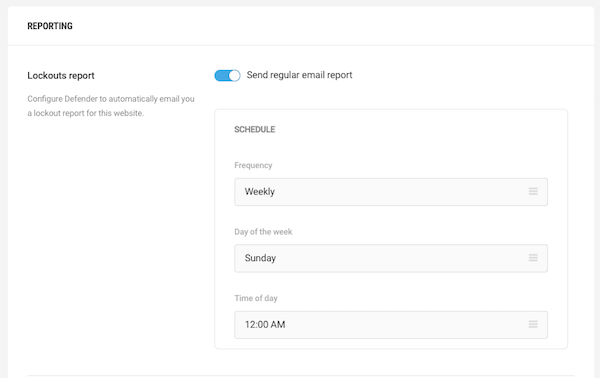This screenshot has width=600, height=378.
Task: Open the Day of the week dropdown showing Sunday
Action: pos(391,258)
